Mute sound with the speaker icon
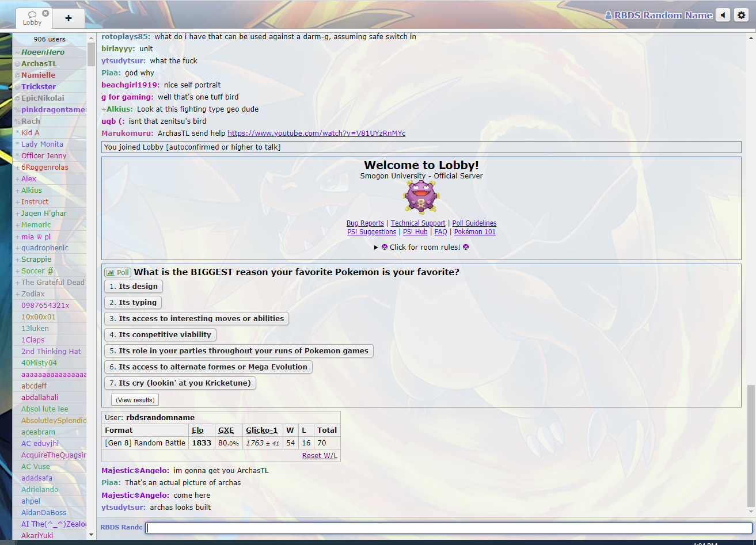756x545 pixels. coord(723,16)
